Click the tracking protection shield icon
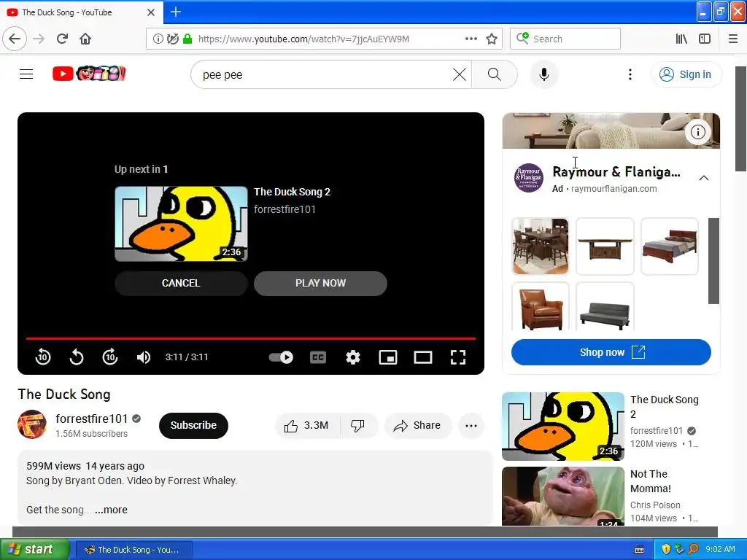 coord(172,39)
